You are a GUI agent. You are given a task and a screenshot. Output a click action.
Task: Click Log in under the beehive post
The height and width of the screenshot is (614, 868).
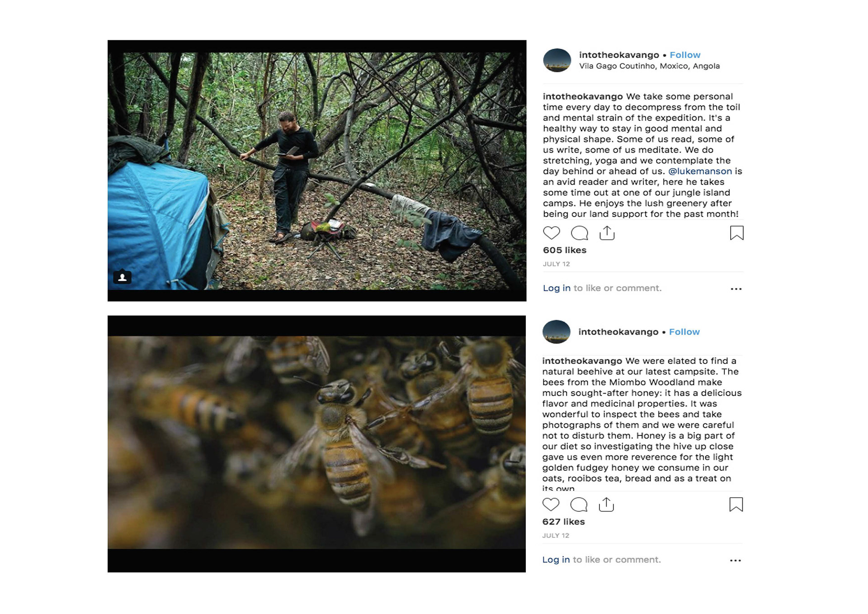[556, 560]
